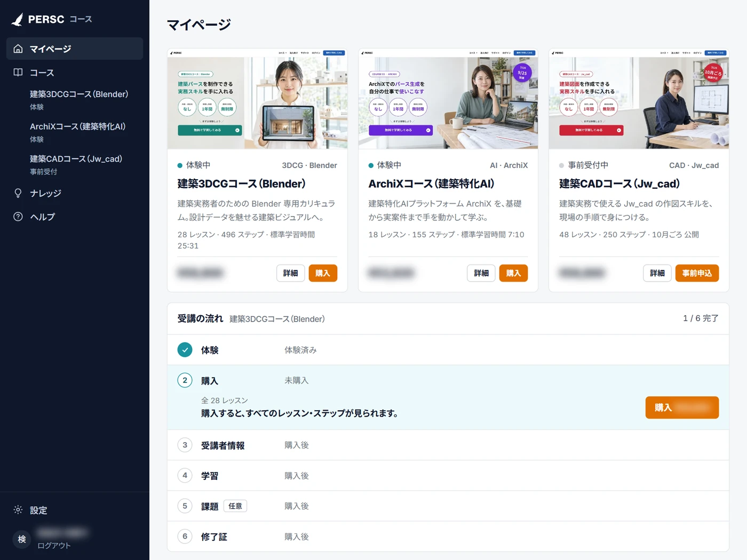Click the ログアウト link
Image resolution: width=747 pixels, height=560 pixels.
pyautogui.click(x=54, y=546)
